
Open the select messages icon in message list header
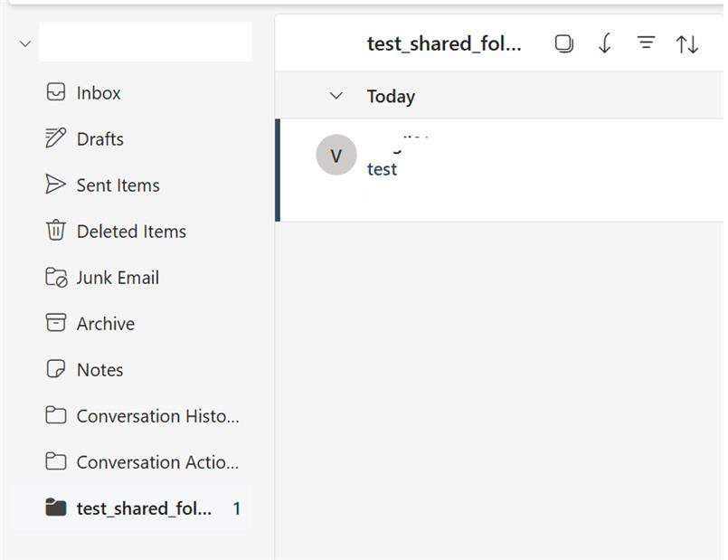click(563, 43)
